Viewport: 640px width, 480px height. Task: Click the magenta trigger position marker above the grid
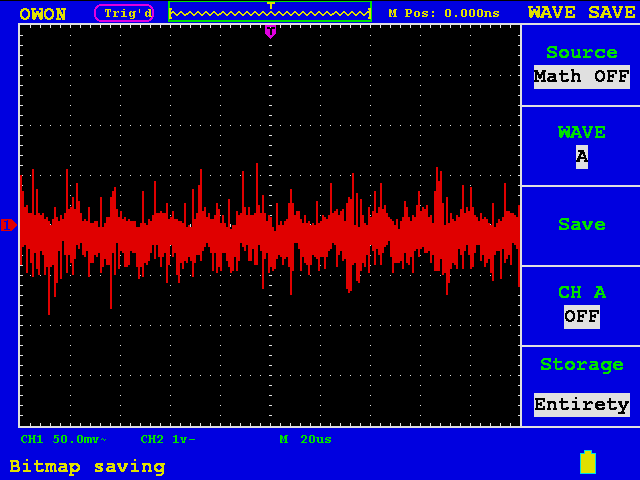point(270,32)
